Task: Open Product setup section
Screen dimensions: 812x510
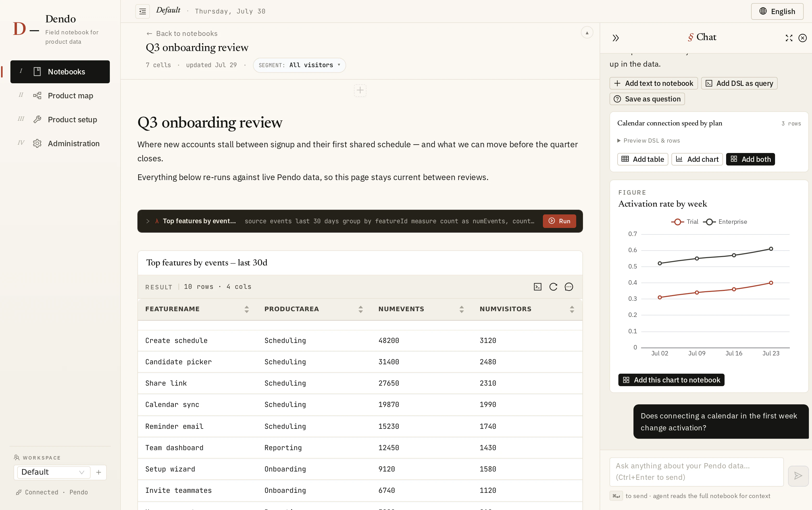Action: (x=60, y=120)
